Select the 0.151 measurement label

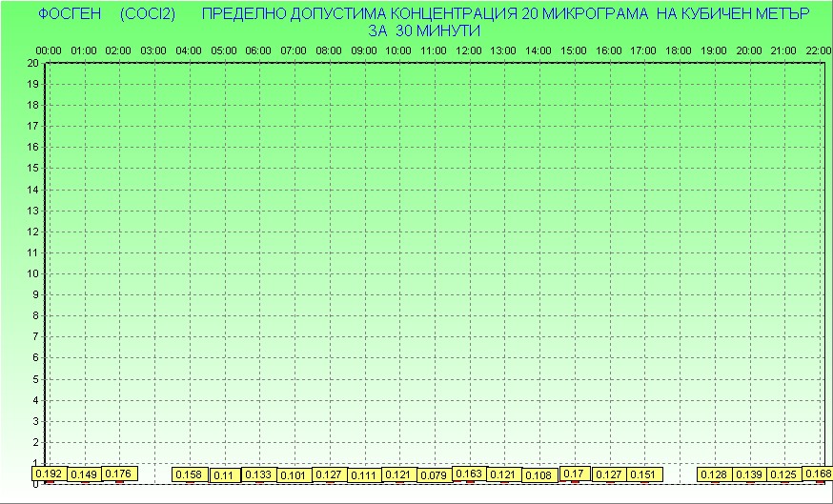644,474
